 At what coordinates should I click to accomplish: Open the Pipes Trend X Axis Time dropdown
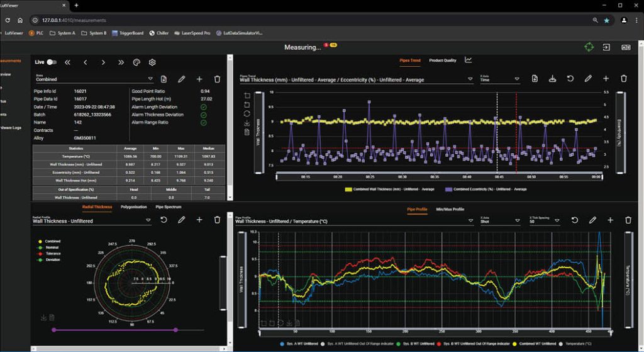coord(517,79)
